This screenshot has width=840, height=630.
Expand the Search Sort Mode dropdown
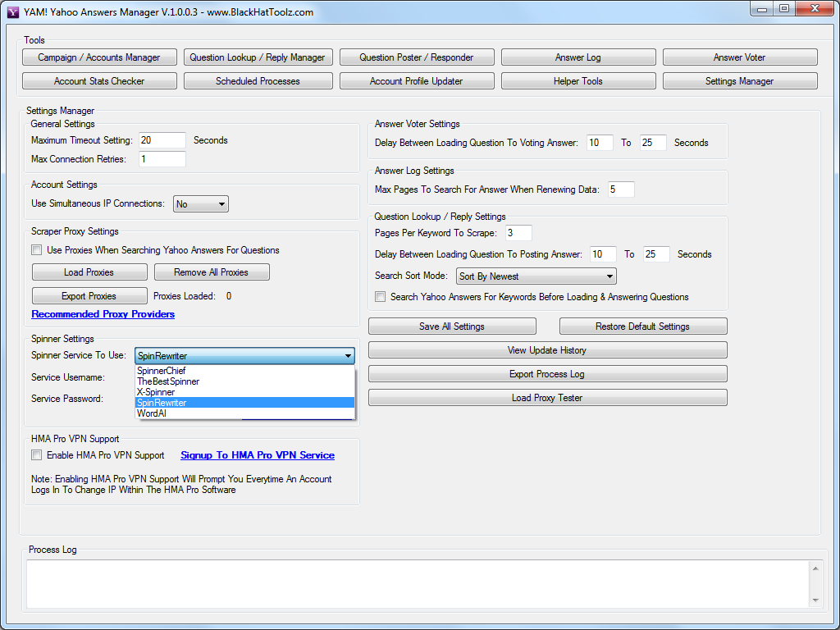click(536, 276)
